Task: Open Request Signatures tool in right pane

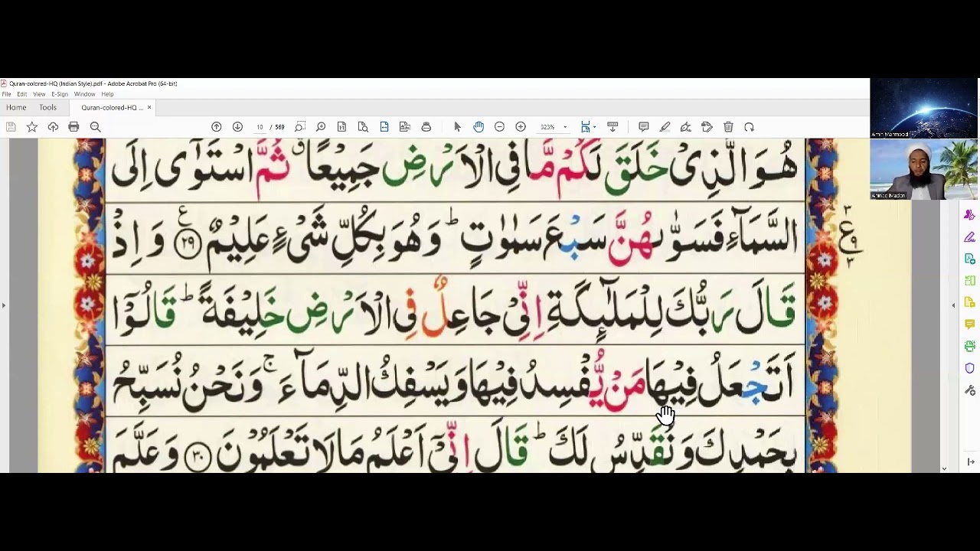Action: tap(969, 216)
